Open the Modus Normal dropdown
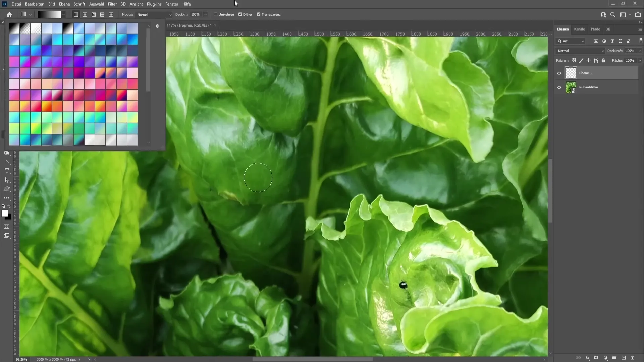This screenshot has height=362, width=644. (154, 15)
